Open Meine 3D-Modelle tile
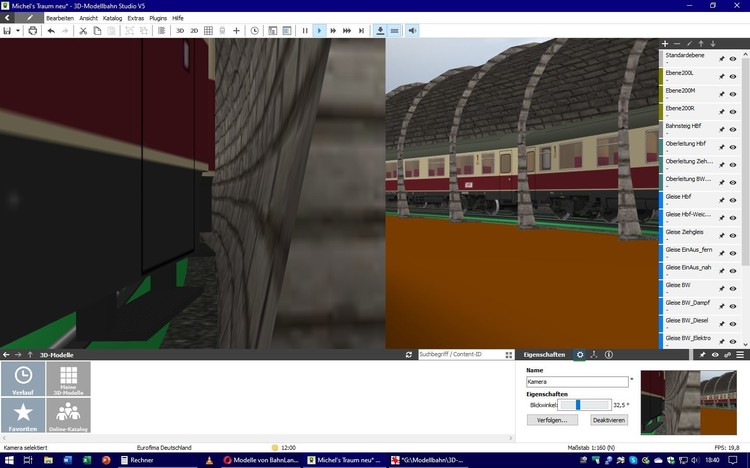Screen dimensions: 750x468 [x=68, y=379]
